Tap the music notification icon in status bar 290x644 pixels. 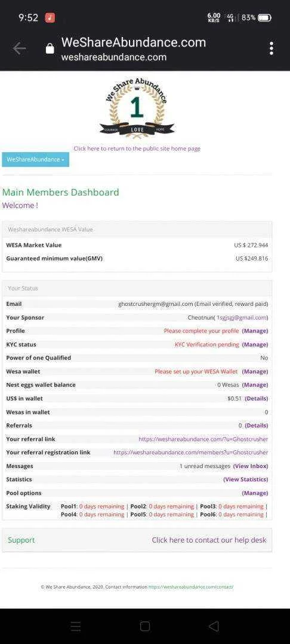50,18
